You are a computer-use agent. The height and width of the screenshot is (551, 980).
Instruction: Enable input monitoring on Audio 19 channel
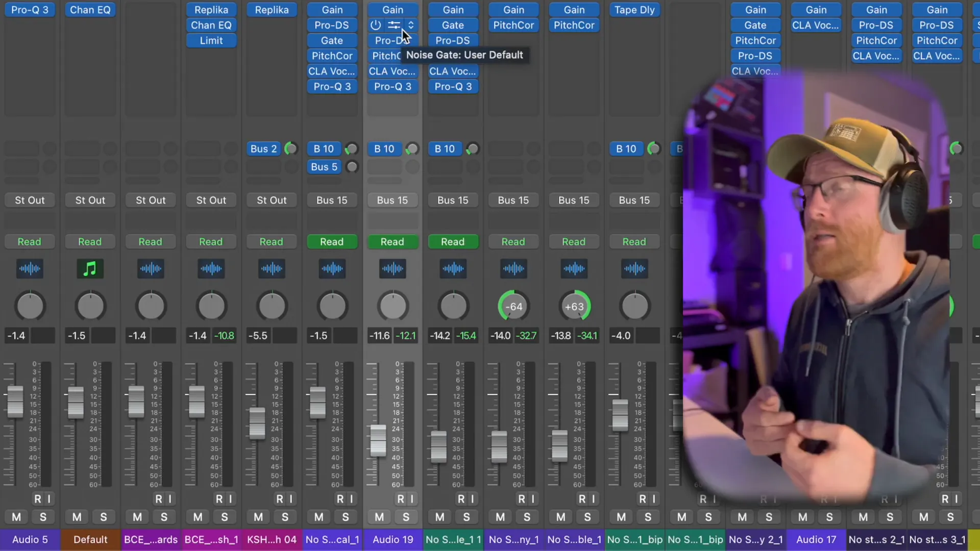pyautogui.click(x=412, y=498)
